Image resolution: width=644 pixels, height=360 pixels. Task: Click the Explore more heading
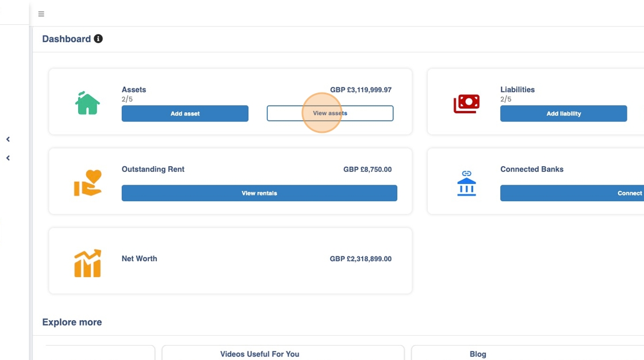[x=72, y=322]
